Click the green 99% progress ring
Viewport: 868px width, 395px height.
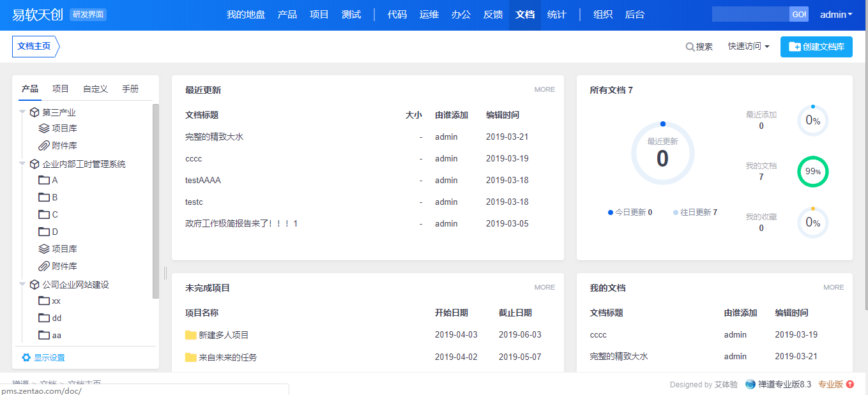812,172
